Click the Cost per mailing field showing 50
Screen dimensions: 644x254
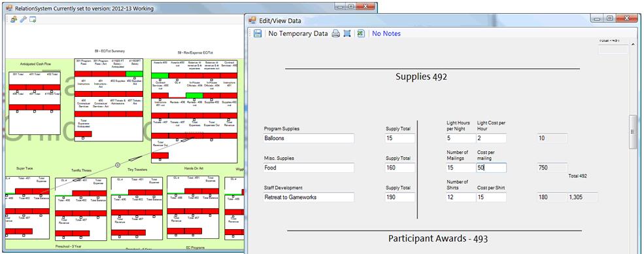[x=491, y=168]
